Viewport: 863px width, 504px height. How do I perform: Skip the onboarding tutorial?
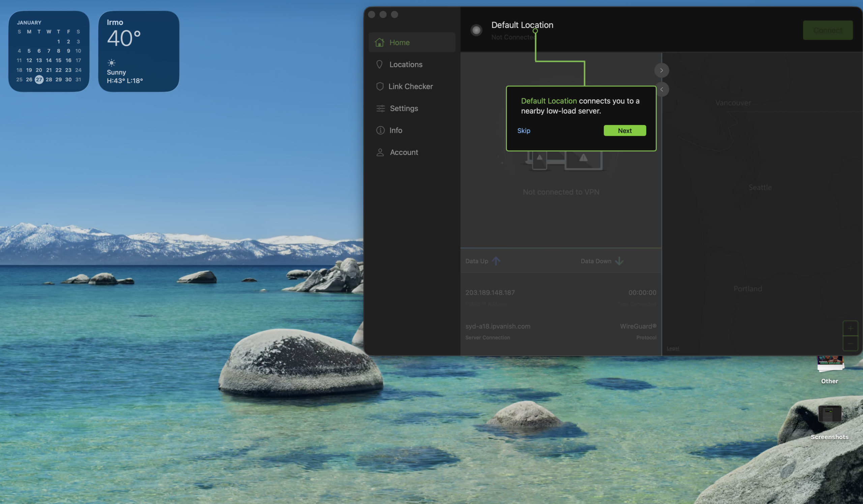(523, 130)
